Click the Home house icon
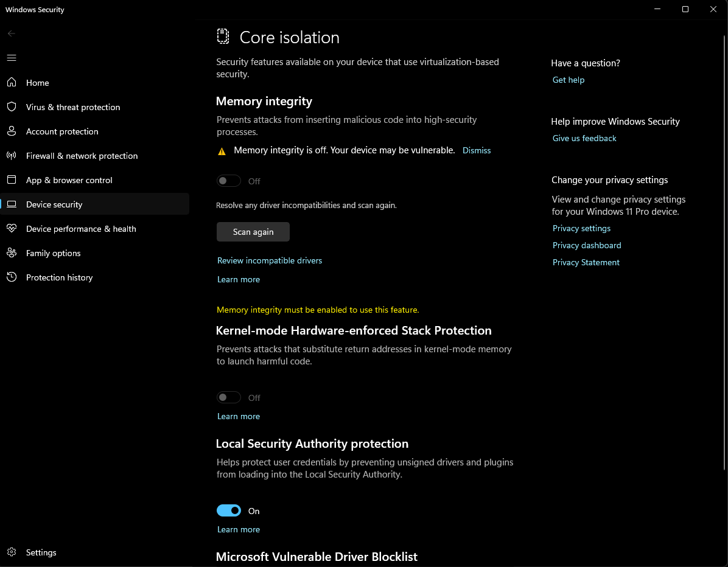This screenshot has width=728, height=567. [x=12, y=83]
